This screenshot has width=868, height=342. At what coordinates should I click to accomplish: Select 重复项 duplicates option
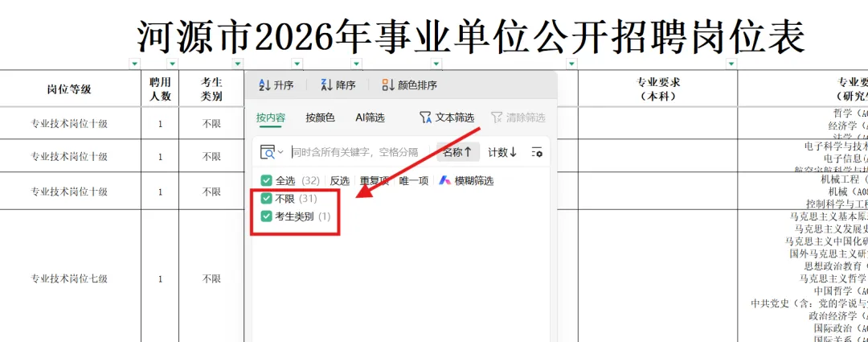pos(375,181)
